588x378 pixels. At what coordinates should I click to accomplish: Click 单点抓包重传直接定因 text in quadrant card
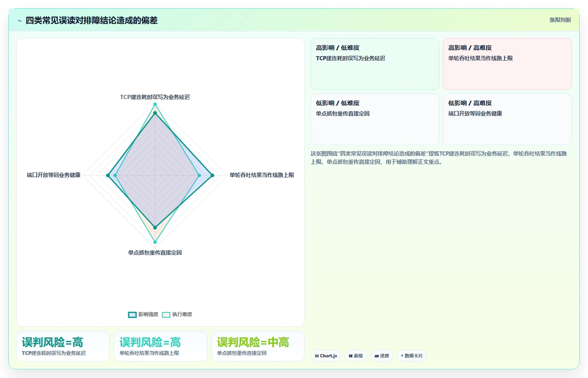pos(343,113)
